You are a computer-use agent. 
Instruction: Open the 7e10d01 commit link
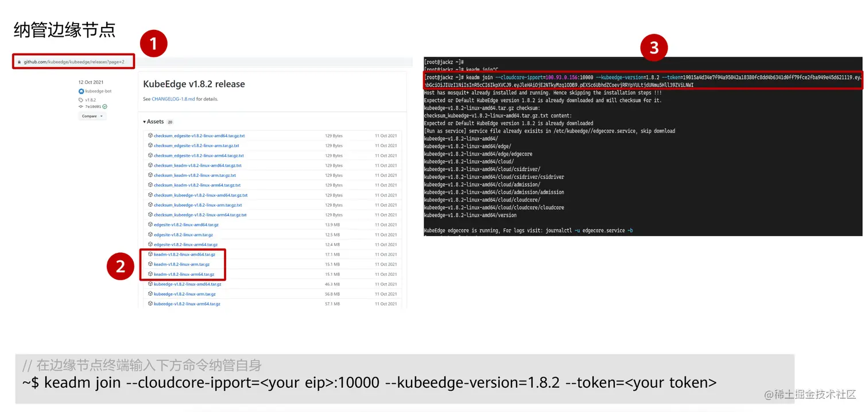point(93,106)
